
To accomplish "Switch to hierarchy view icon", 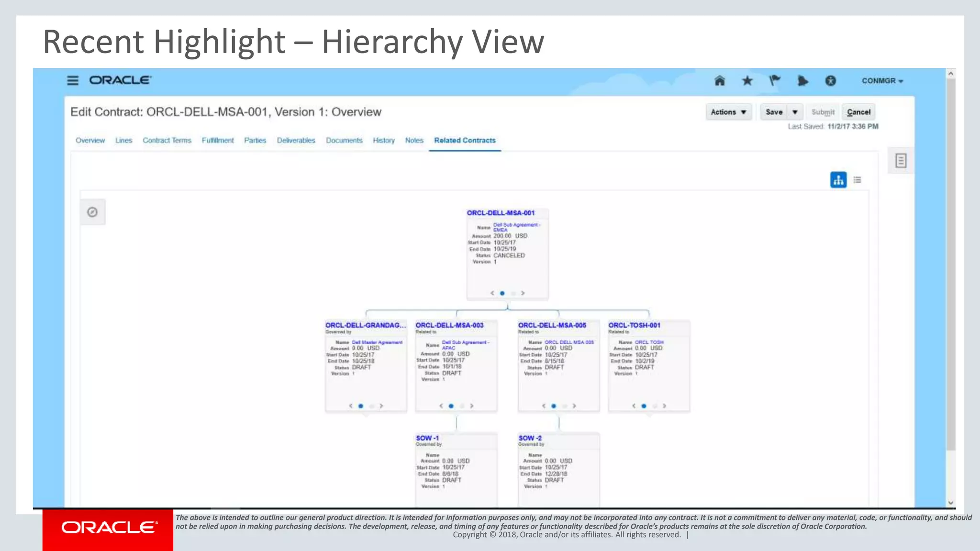I will 838,180.
